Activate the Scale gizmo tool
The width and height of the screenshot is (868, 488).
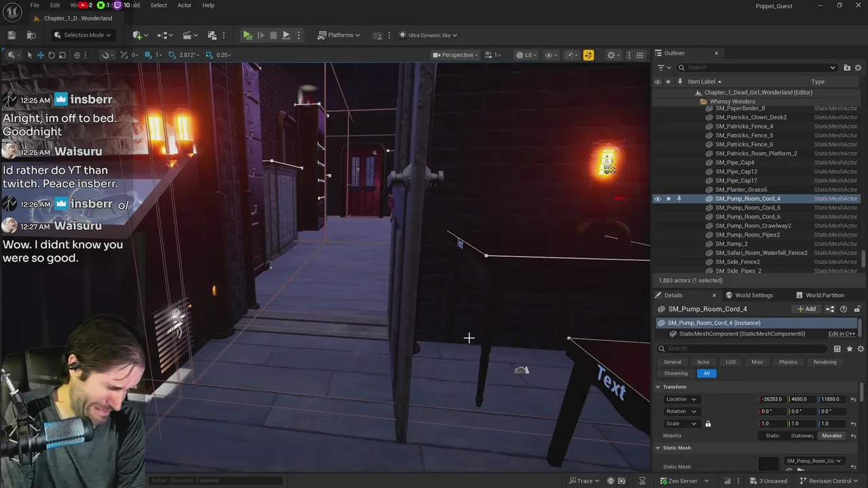62,55
